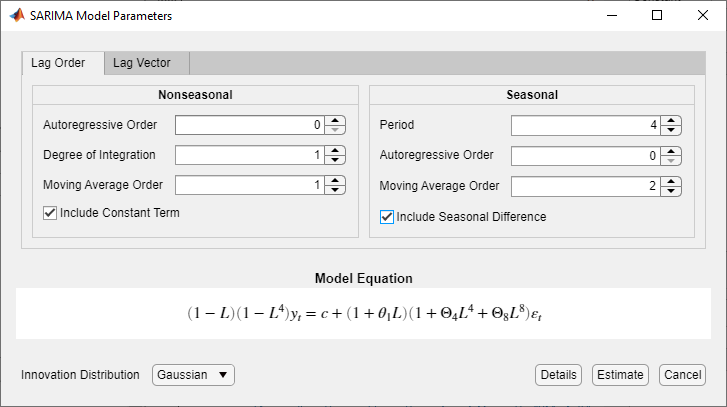
Task: Decrease the seasonal Moving Average Order
Action: coord(672,191)
